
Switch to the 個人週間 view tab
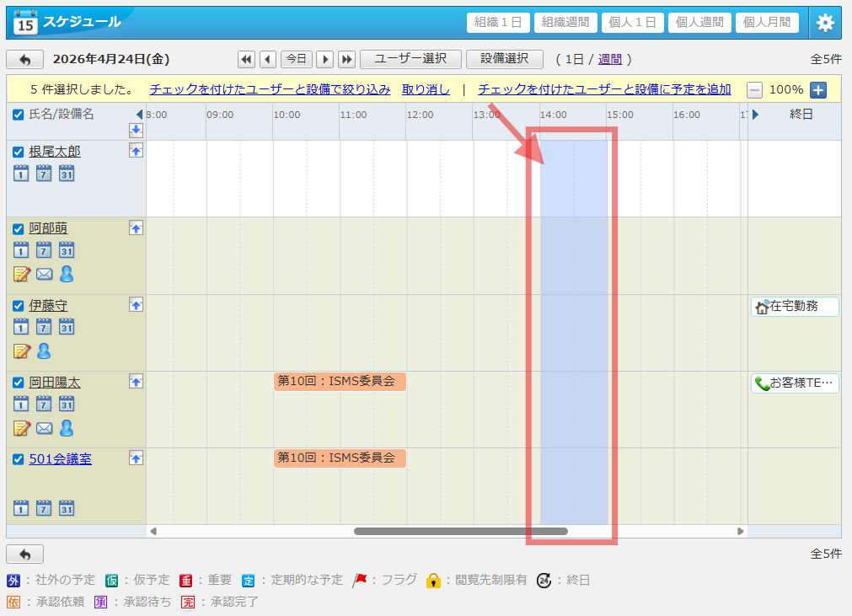699,23
